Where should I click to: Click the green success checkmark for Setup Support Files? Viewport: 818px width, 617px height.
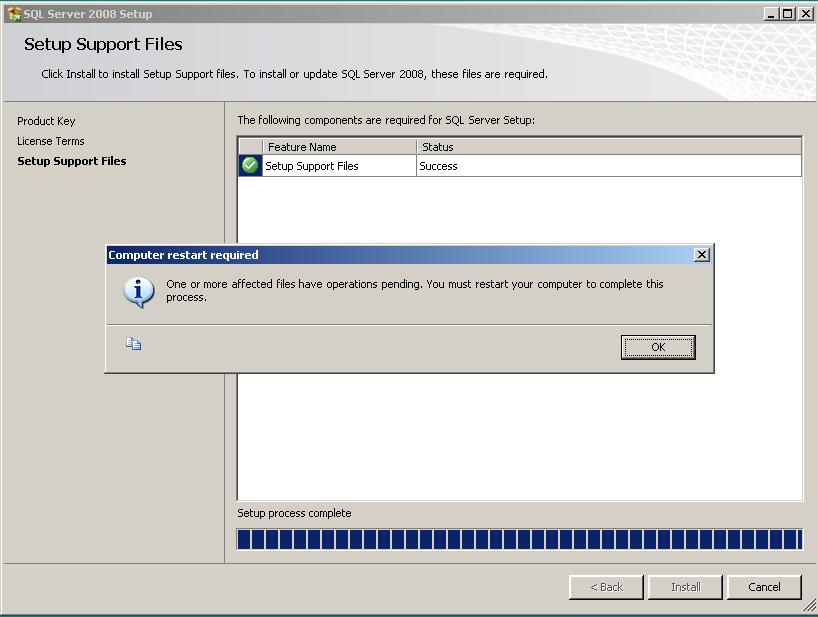pos(250,165)
